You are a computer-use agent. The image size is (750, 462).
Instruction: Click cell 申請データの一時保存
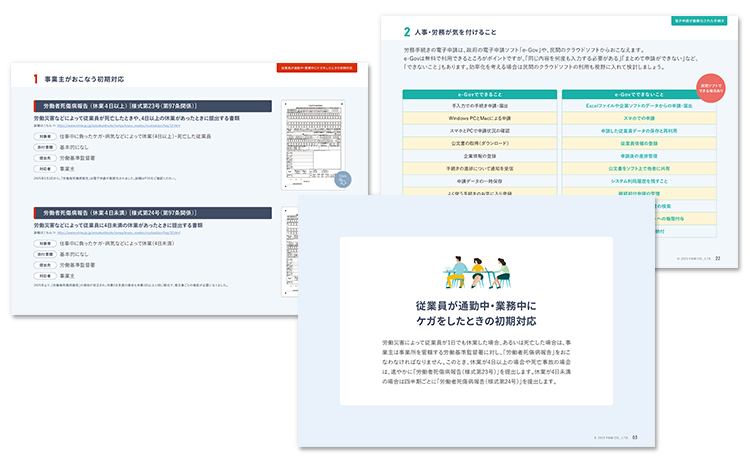tap(480, 181)
